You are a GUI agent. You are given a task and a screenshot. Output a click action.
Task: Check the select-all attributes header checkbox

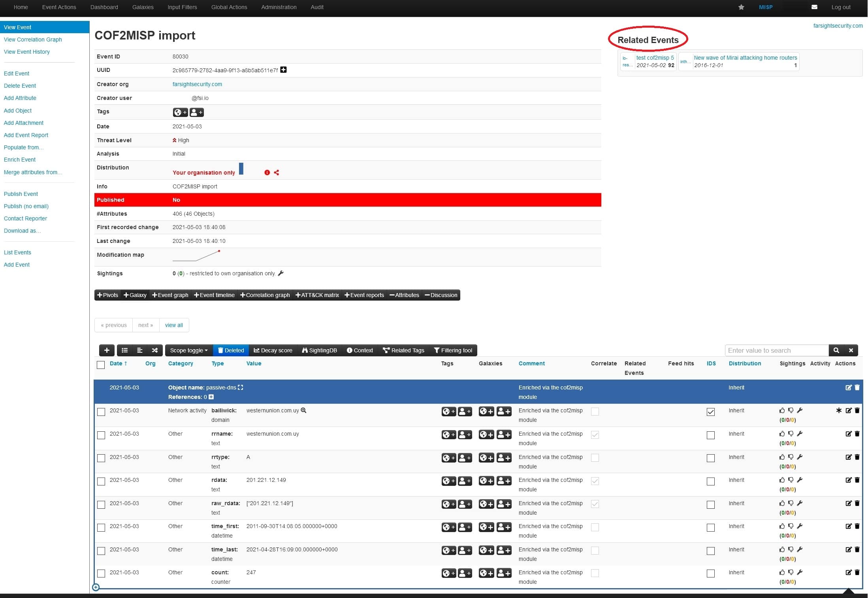(x=101, y=365)
